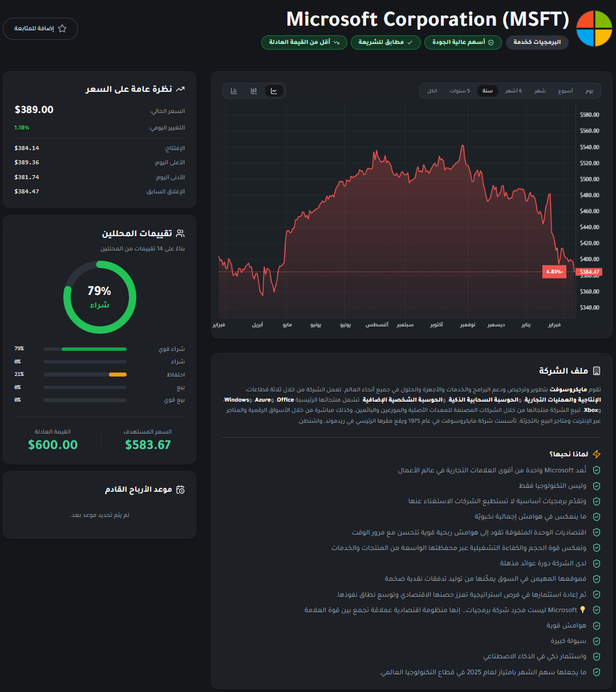616x692 pixels.
Task: Click the text بناءً على 14 تقييمات من المحللين
Action: (x=143, y=249)
